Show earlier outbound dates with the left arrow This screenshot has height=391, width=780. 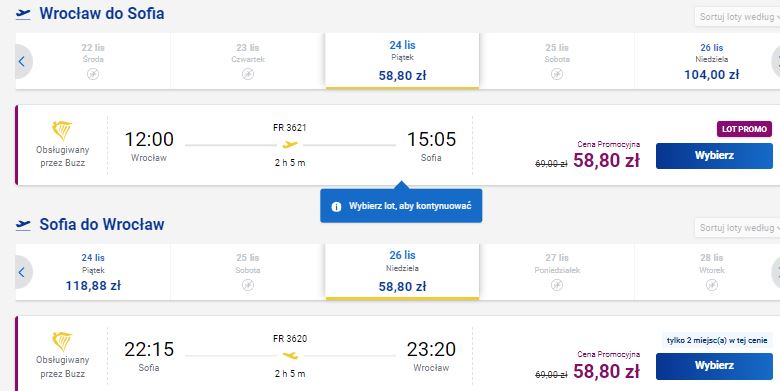(x=22, y=62)
